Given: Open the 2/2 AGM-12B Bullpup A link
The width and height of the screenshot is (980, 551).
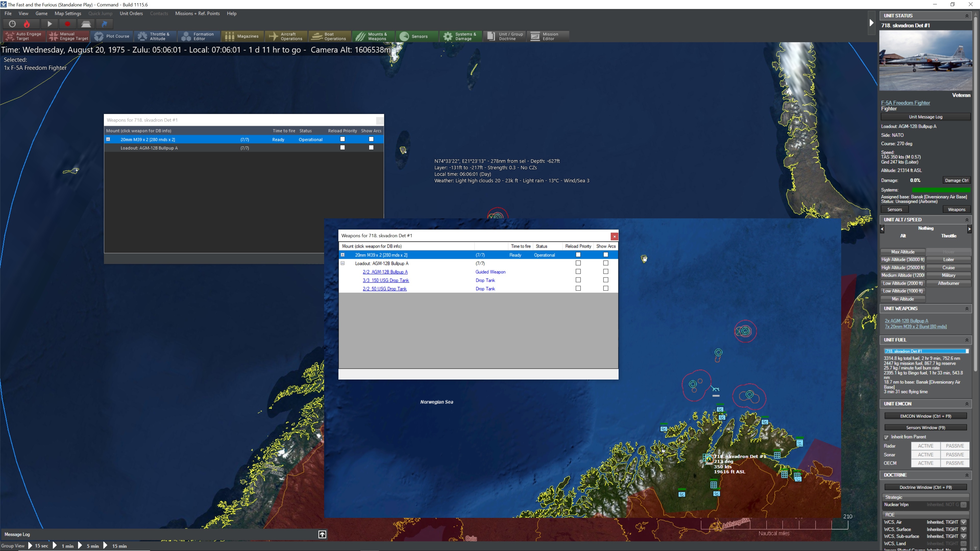Looking at the screenshot, I should [385, 272].
